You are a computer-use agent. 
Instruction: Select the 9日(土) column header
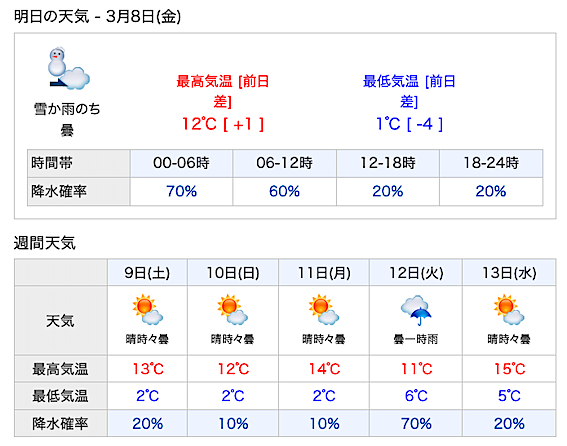coord(147,273)
